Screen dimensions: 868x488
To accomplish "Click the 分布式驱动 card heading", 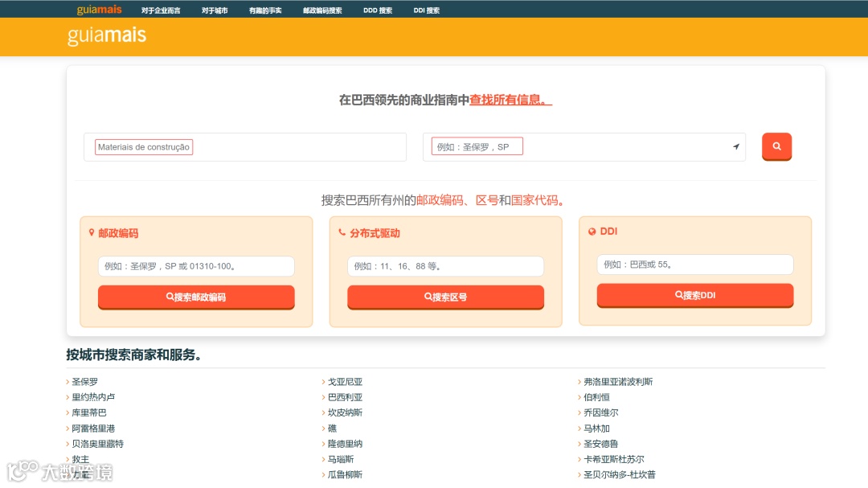I will pyautogui.click(x=375, y=233).
